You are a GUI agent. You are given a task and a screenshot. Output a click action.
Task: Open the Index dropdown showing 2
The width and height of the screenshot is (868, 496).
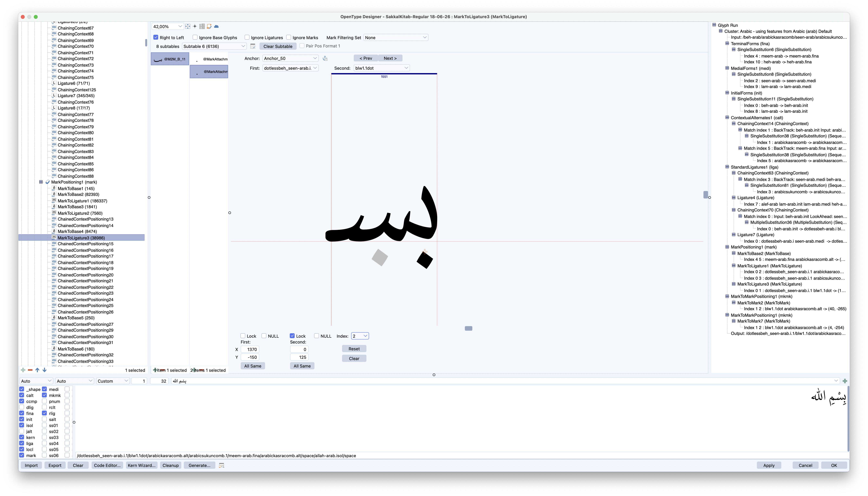pyautogui.click(x=360, y=336)
